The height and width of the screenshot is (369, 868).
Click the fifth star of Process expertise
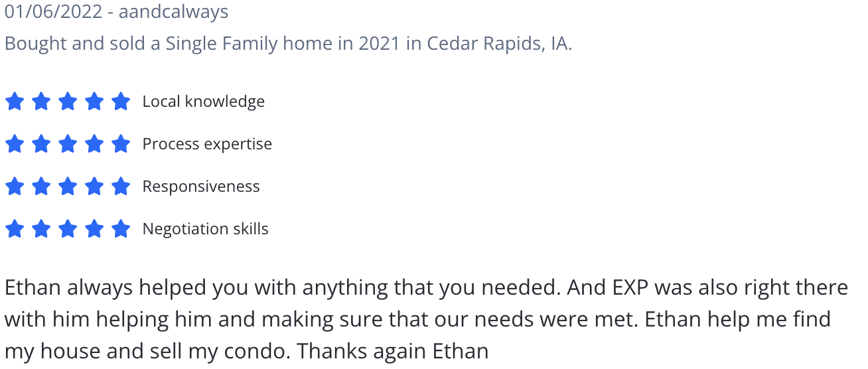click(121, 144)
